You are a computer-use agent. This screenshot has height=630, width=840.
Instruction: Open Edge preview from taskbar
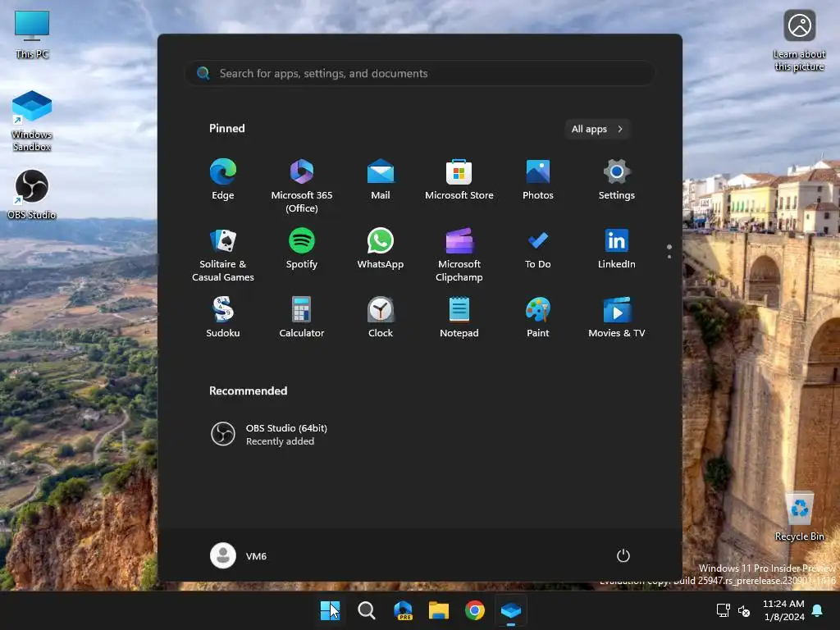point(403,610)
